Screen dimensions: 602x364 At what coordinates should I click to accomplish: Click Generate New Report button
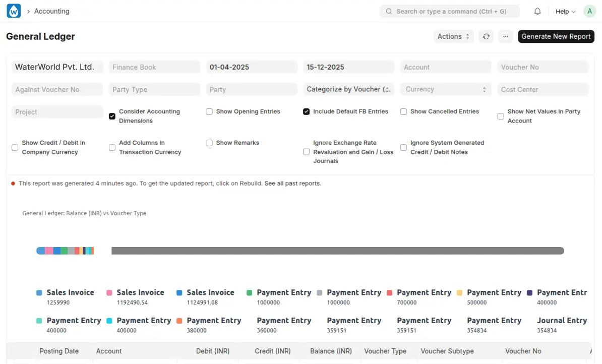(x=556, y=36)
